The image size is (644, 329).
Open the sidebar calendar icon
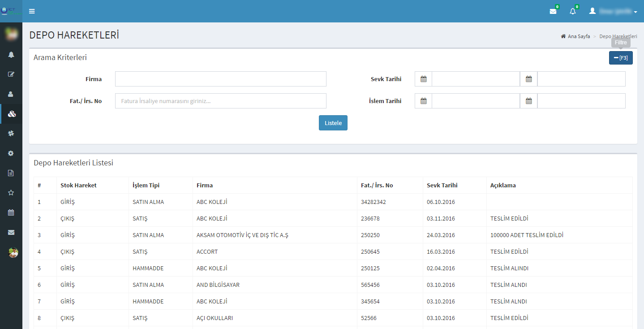[11, 212]
